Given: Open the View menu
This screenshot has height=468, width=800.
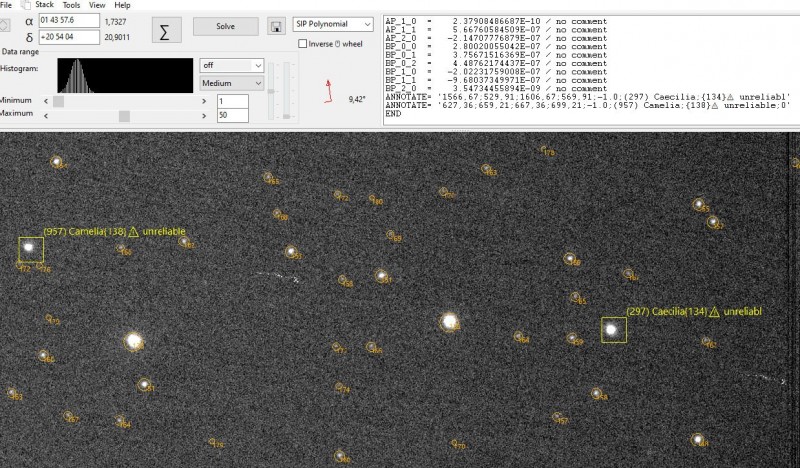Looking at the screenshot, I should (x=97, y=5).
